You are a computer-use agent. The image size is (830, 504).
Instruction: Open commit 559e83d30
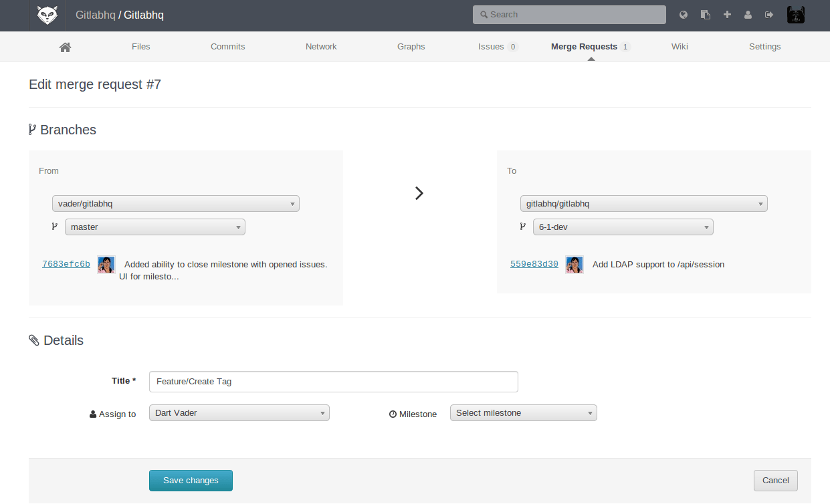(x=534, y=263)
